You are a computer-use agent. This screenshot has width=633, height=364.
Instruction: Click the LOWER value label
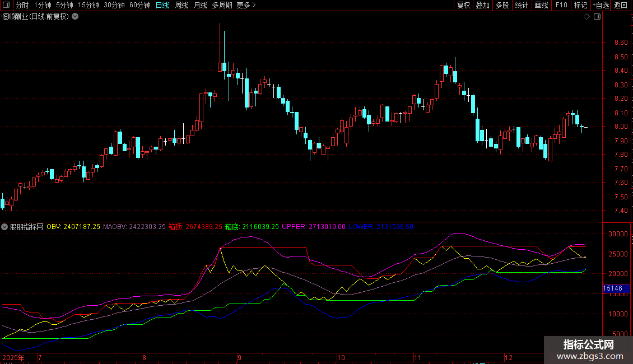pyautogui.click(x=381, y=227)
